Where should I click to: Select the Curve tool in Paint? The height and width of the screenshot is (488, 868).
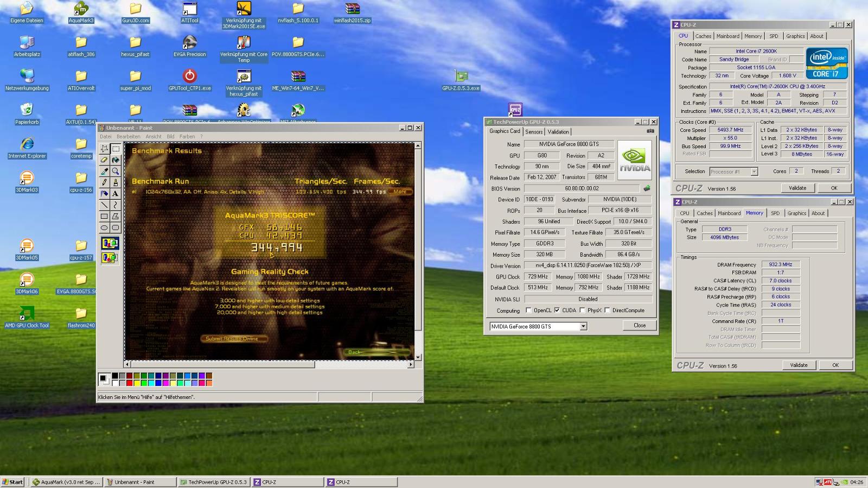point(116,205)
